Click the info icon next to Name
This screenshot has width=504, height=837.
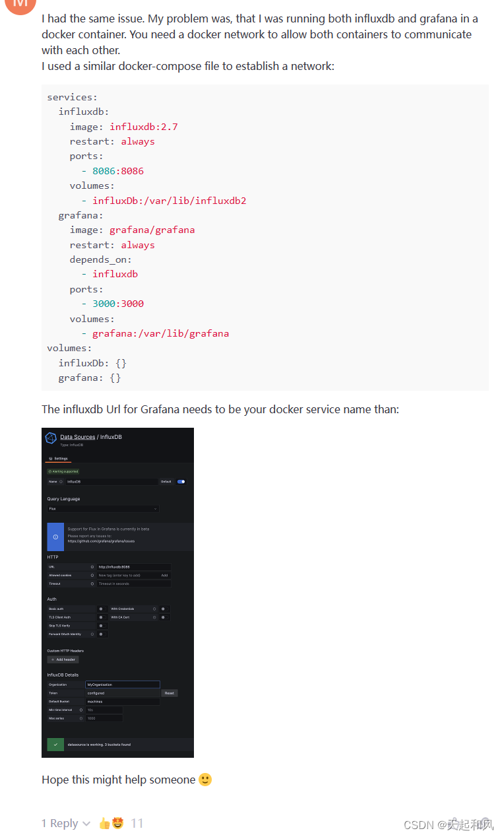point(61,482)
